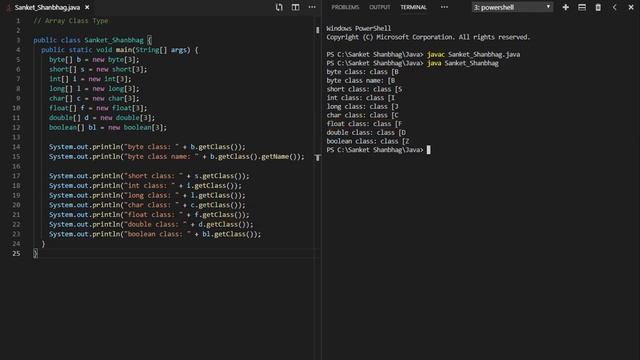The height and width of the screenshot is (360, 640).
Task: Select the TERMINAL panel tab
Action: tap(413, 7)
